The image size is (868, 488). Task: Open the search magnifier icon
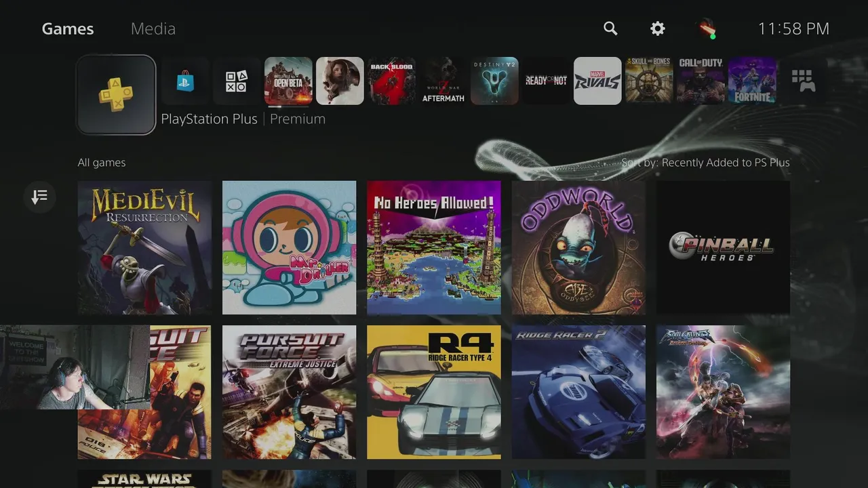(610, 28)
